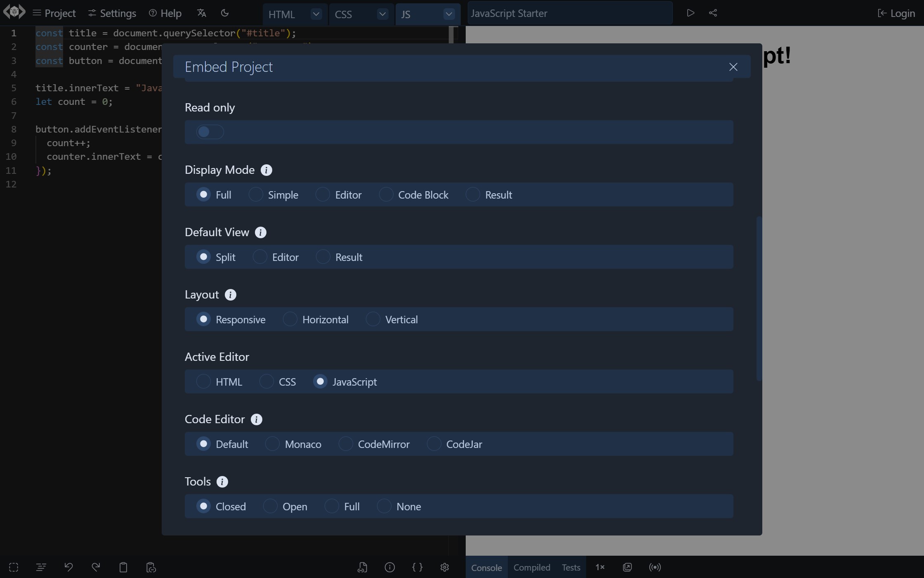Enable the Read only toggle
The width and height of the screenshot is (924, 578).
210,131
